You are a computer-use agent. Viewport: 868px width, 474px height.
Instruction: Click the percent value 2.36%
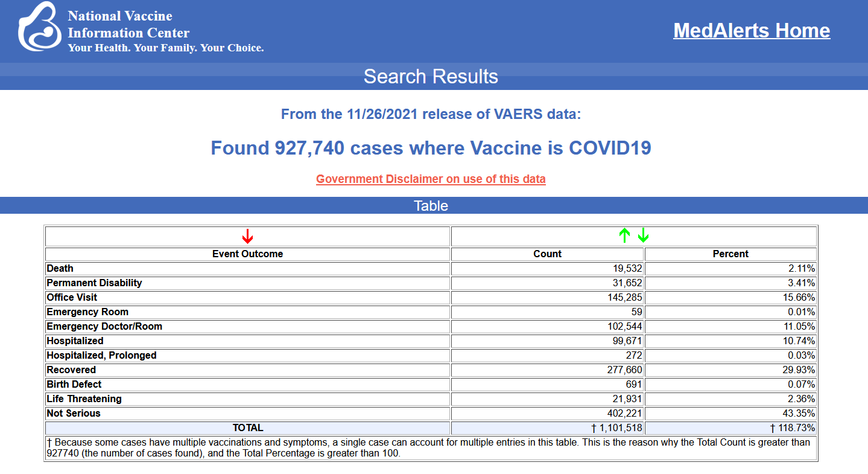pos(802,399)
